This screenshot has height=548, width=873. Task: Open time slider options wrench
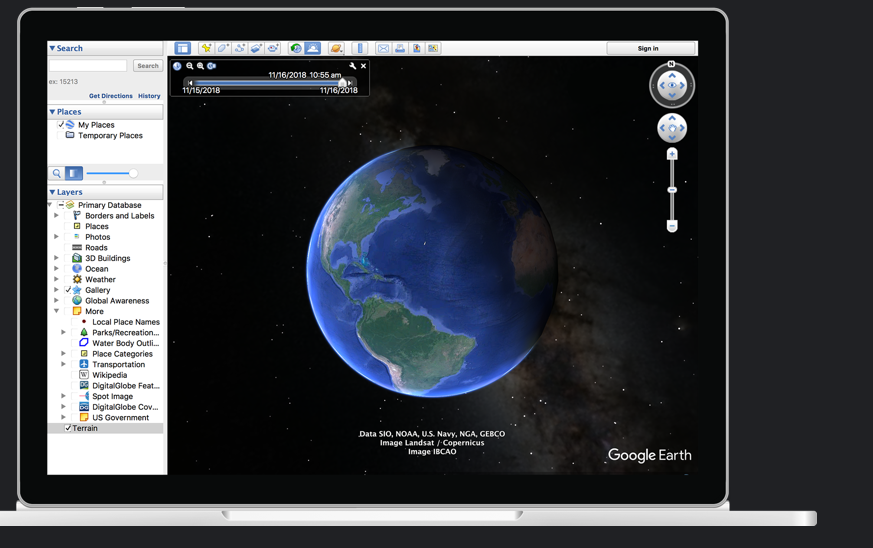tap(352, 66)
